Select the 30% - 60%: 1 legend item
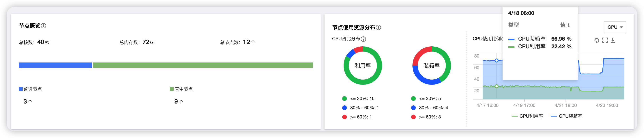 pyautogui.click(x=360, y=108)
